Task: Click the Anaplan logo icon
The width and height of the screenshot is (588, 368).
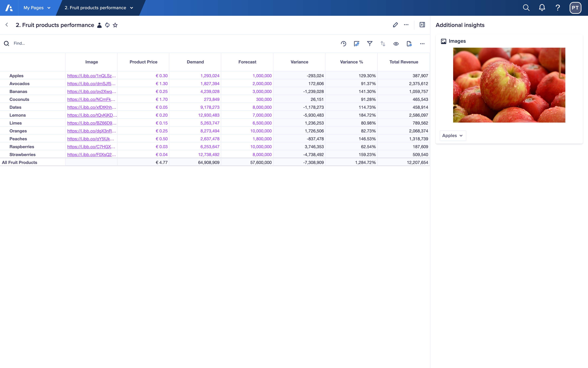Action: pos(9,8)
